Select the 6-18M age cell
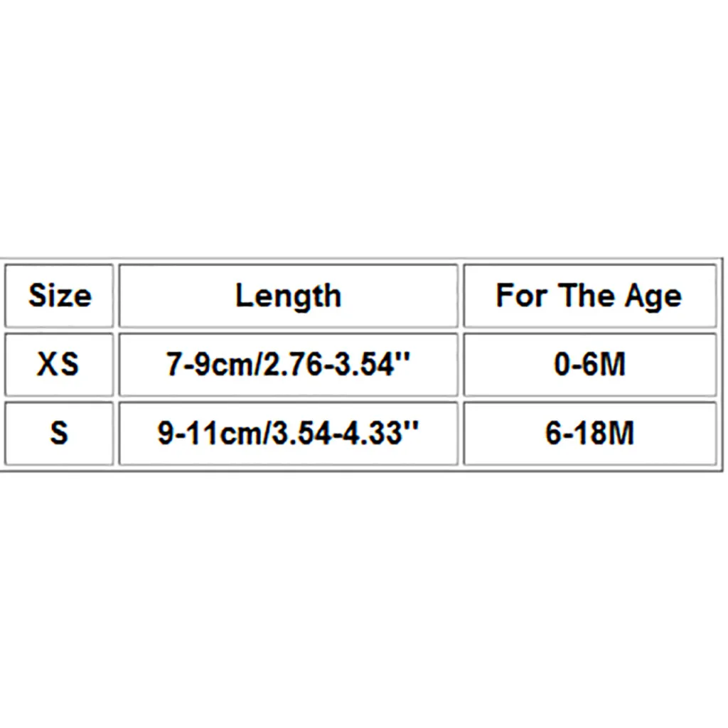The width and height of the screenshot is (728, 728). point(589,433)
